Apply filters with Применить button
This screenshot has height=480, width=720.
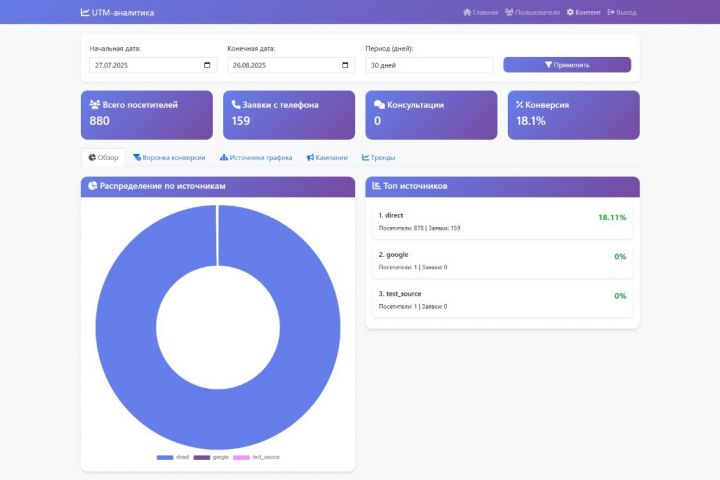click(x=567, y=65)
